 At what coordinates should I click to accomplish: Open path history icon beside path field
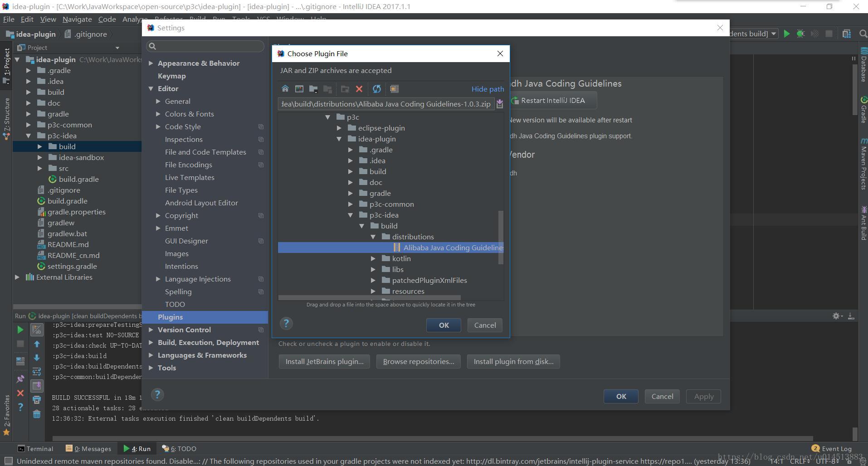coord(500,104)
